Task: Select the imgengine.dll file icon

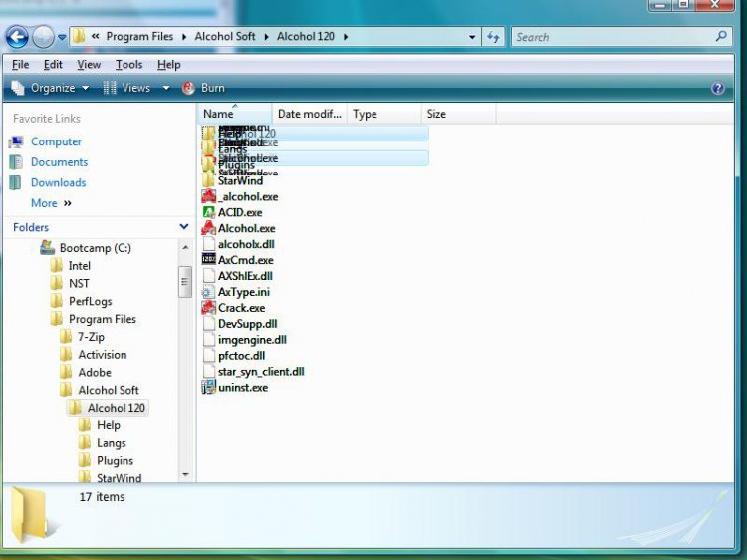Action: [209, 340]
